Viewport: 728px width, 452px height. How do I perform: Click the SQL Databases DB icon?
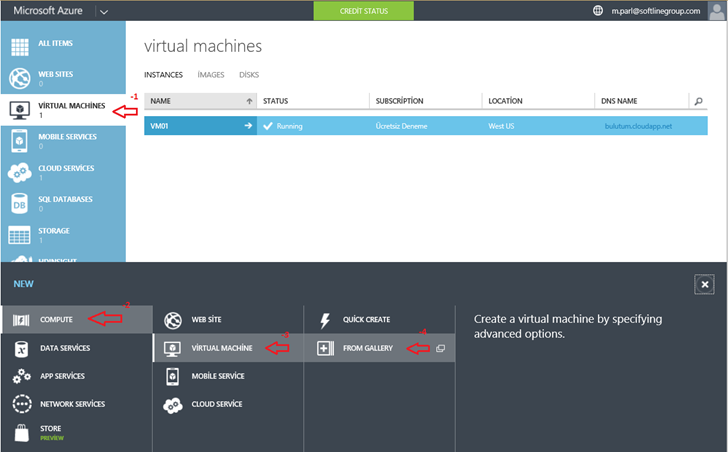point(20,204)
